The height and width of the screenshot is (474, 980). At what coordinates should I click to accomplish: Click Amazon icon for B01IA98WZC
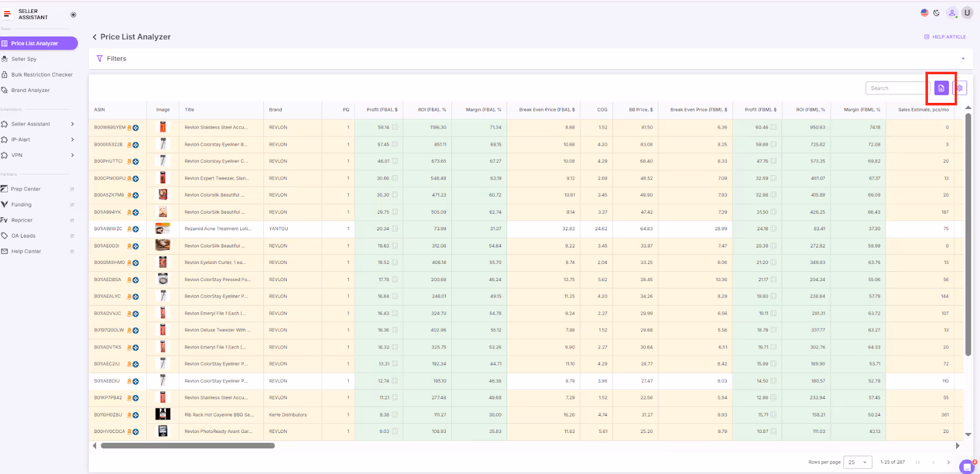[129, 228]
